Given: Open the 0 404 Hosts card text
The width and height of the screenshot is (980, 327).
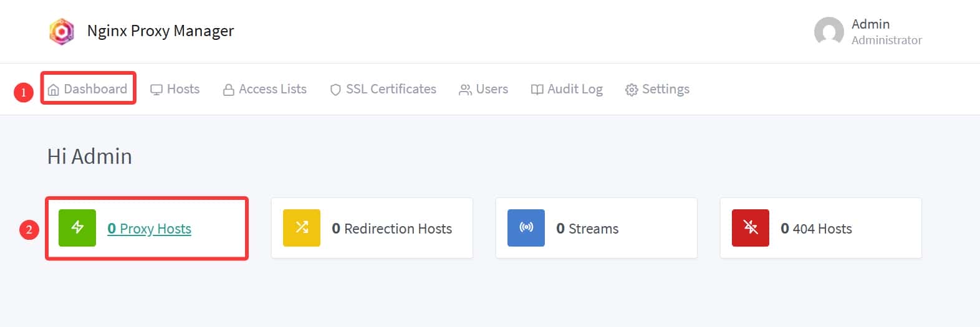Looking at the screenshot, I should coord(816,229).
